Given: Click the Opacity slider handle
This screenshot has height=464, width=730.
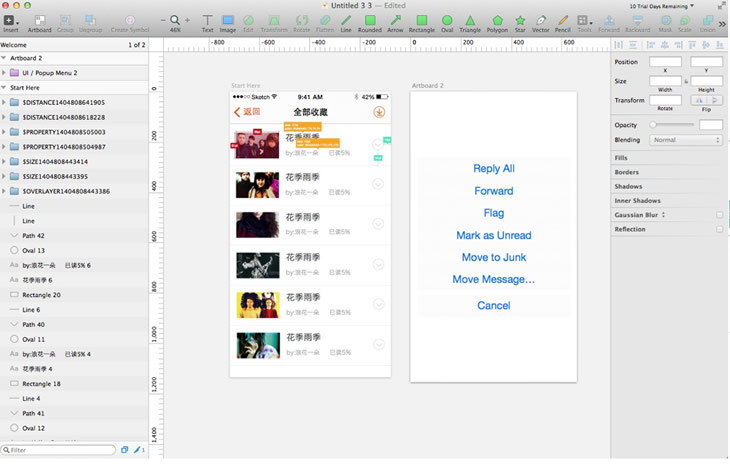Looking at the screenshot, I should (653, 125).
